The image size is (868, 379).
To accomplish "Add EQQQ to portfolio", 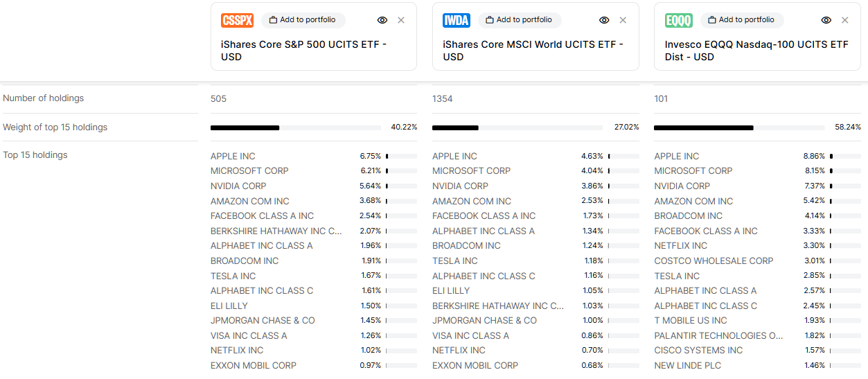I will 741,20.
